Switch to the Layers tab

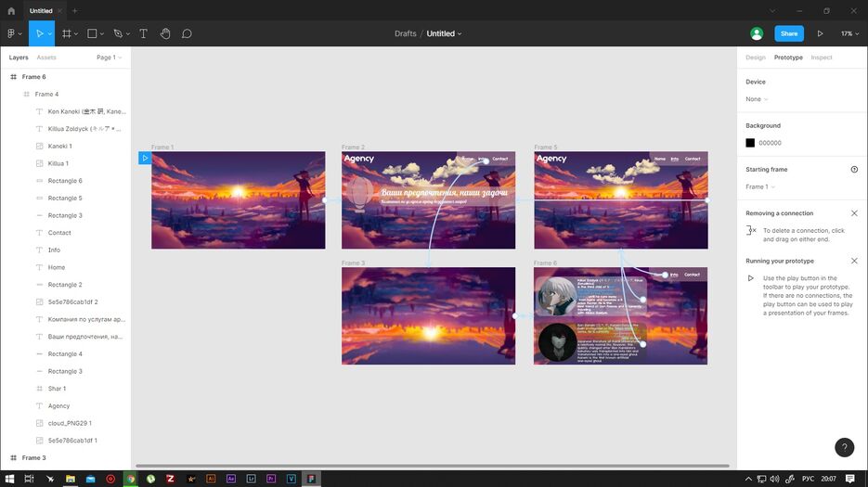(19, 58)
